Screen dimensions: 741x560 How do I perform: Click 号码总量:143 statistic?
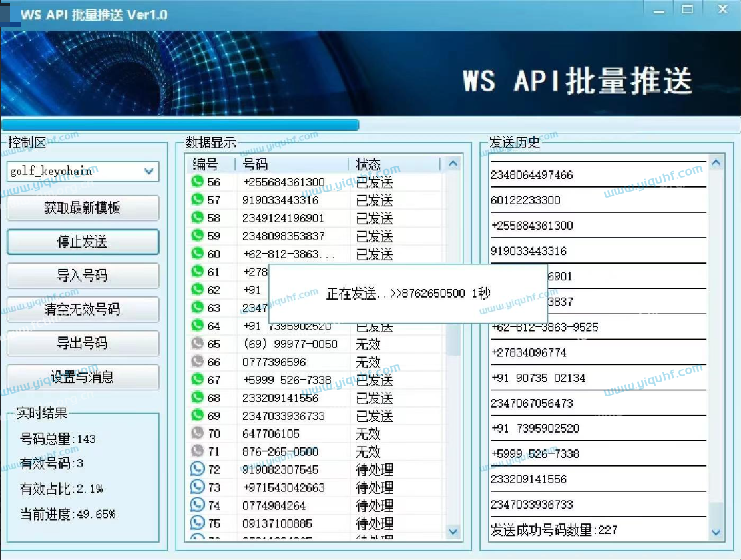pyautogui.click(x=58, y=439)
